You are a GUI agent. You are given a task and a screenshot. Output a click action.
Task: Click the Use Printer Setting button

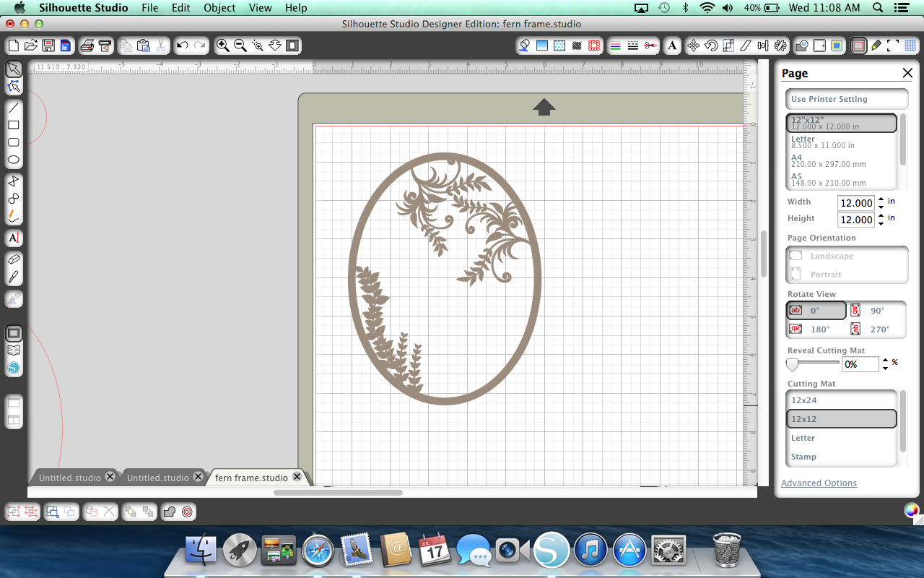coord(847,99)
